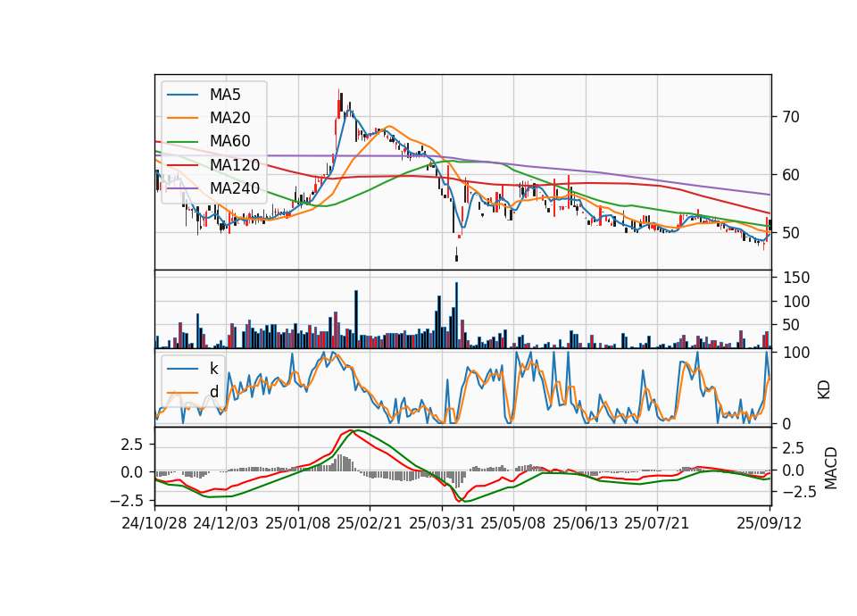Click the 25/07/21 date axis label
This screenshot has height=616, width=857.
point(657,523)
